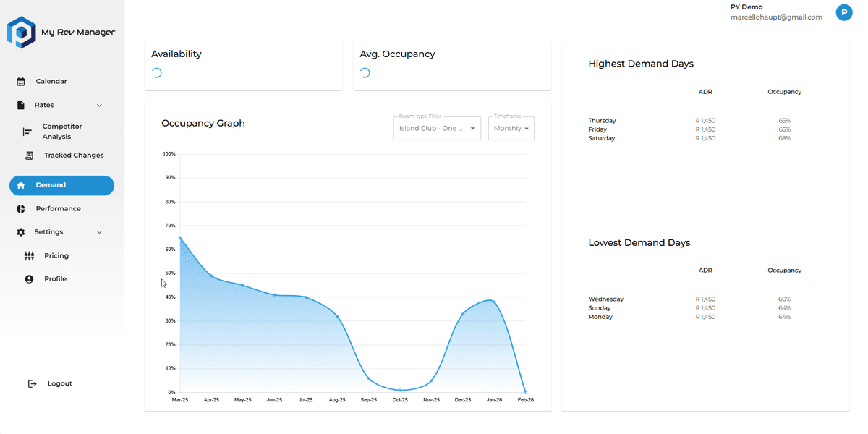Click the Logout button
The width and height of the screenshot is (868, 434).
(51, 383)
